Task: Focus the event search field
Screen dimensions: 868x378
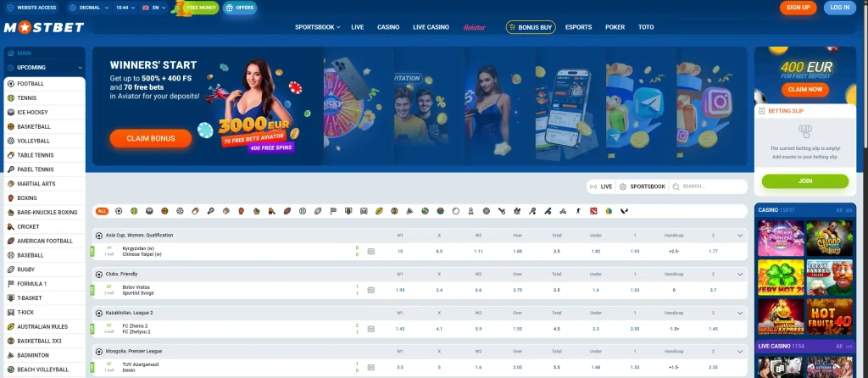Action: point(709,186)
